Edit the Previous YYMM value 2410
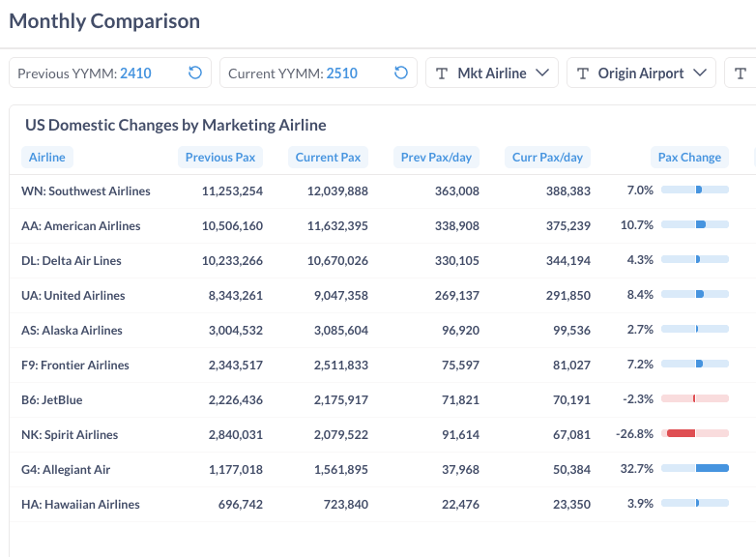Screen dimensions: 756x557 [x=135, y=73]
